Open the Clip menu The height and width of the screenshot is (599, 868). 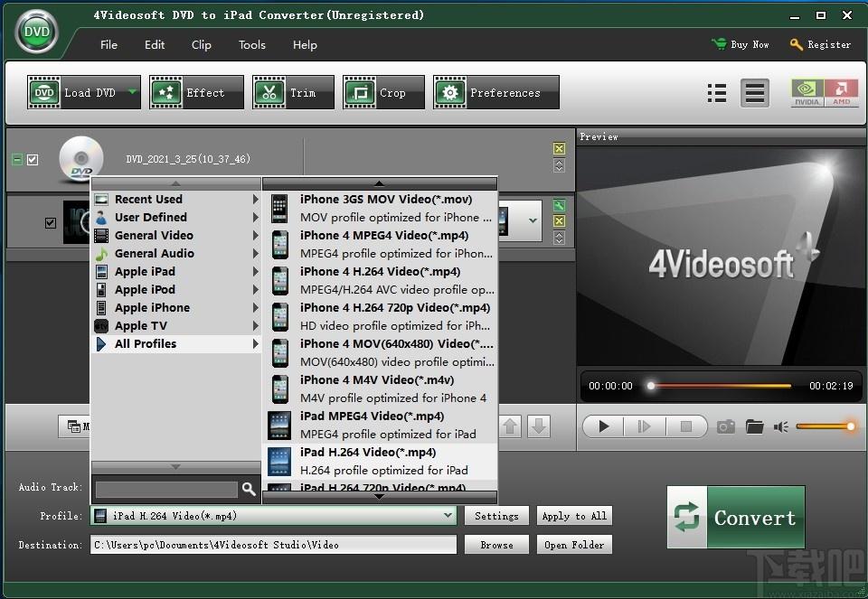[x=201, y=45]
